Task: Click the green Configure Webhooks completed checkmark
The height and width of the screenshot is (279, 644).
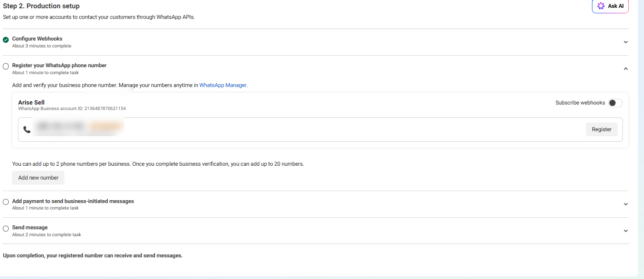Action: click(6, 40)
